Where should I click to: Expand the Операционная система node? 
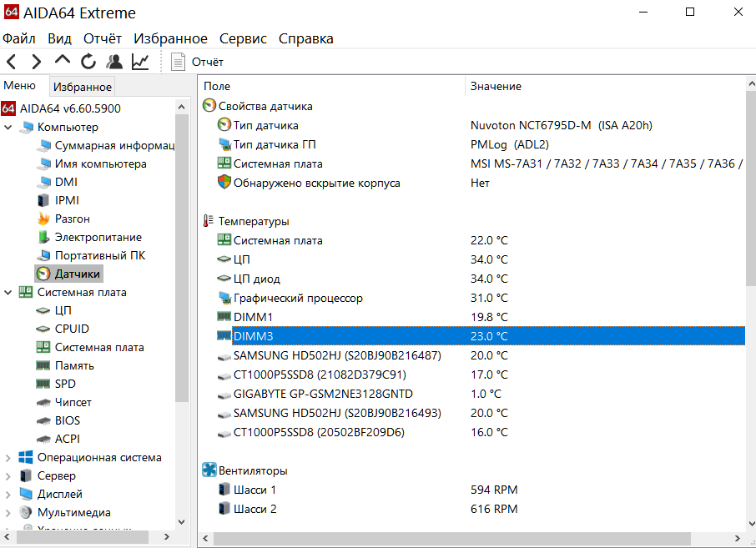[x=8, y=457]
